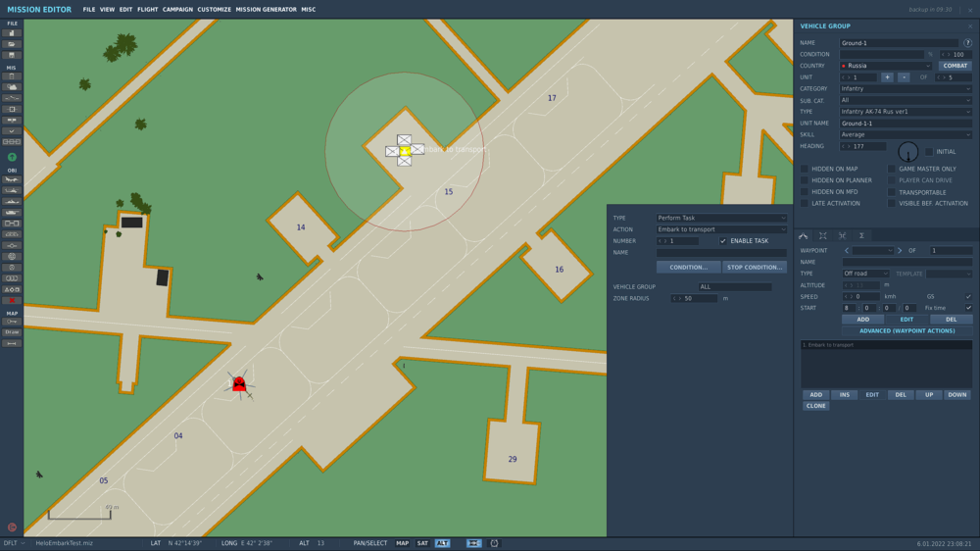Screen dimensions: 980x551
Task: Open the Category dropdown showing Infantry
Action: pyautogui.click(x=906, y=89)
